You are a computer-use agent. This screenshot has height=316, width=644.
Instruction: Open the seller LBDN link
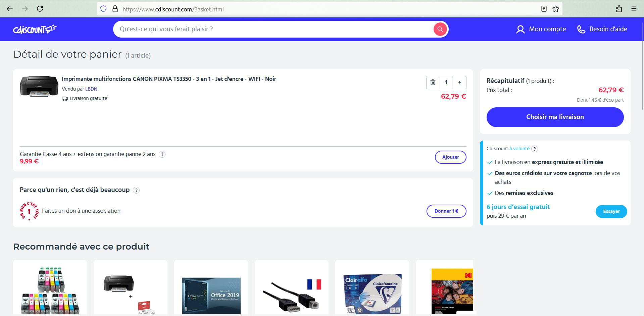click(91, 89)
